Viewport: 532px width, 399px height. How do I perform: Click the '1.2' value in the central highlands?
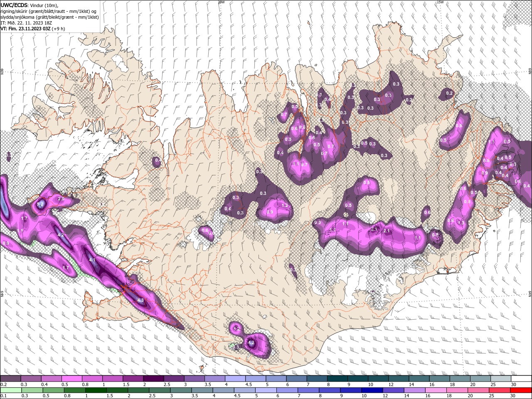click(285, 205)
